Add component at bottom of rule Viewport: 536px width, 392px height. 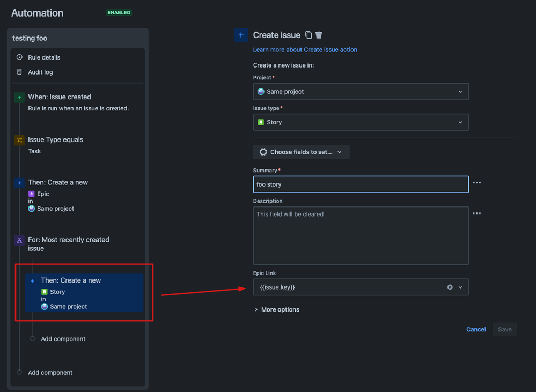50,373
